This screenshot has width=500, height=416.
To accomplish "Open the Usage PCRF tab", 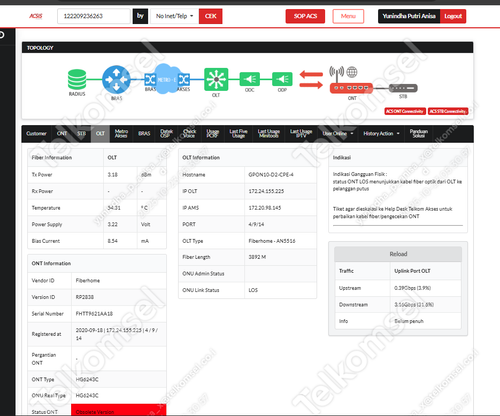I will pyautogui.click(x=212, y=134).
